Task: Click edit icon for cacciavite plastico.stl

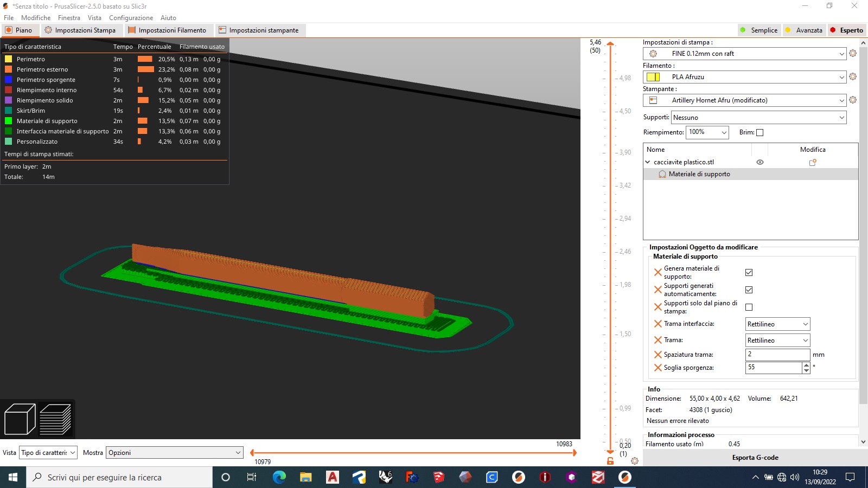Action: 813,162
